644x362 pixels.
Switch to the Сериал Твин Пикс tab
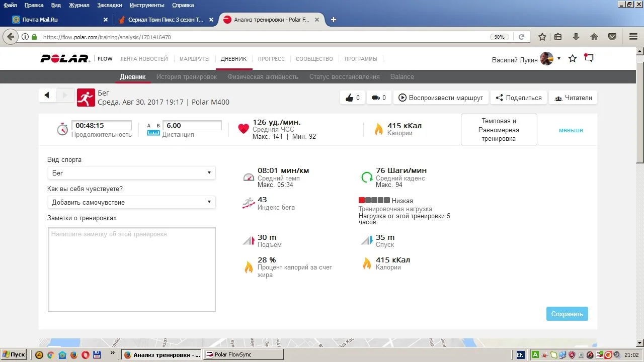(165, 20)
